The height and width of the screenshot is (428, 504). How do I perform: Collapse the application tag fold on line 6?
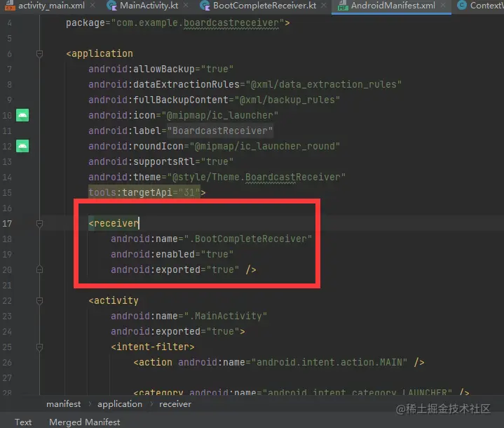[39, 54]
